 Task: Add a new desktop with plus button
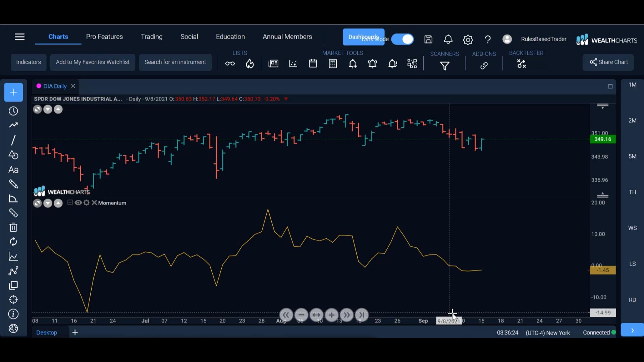[75, 333]
